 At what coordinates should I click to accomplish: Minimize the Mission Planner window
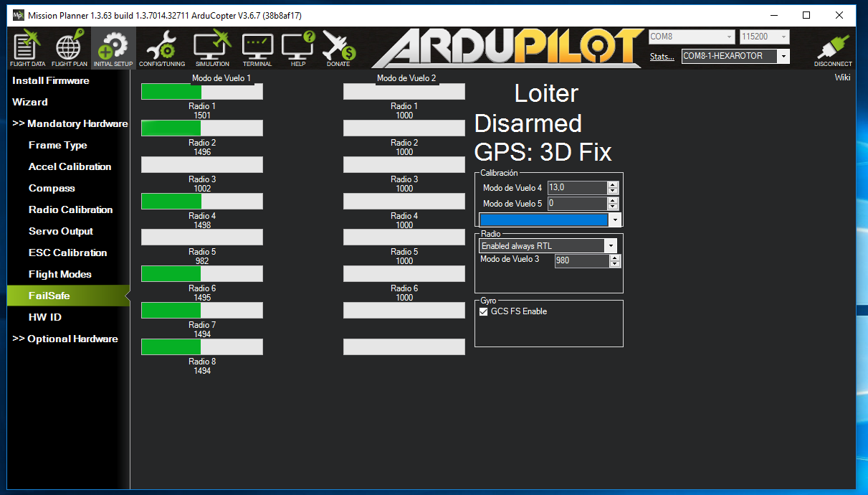(x=773, y=15)
